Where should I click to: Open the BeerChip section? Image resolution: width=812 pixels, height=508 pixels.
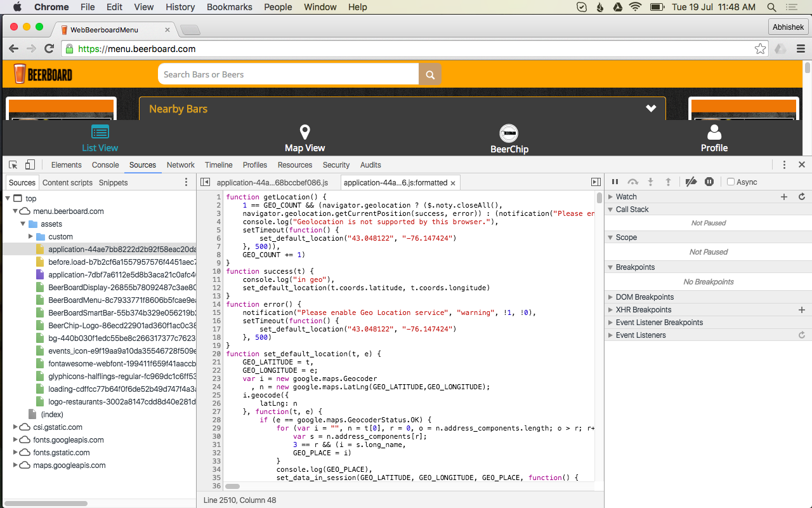point(509,140)
